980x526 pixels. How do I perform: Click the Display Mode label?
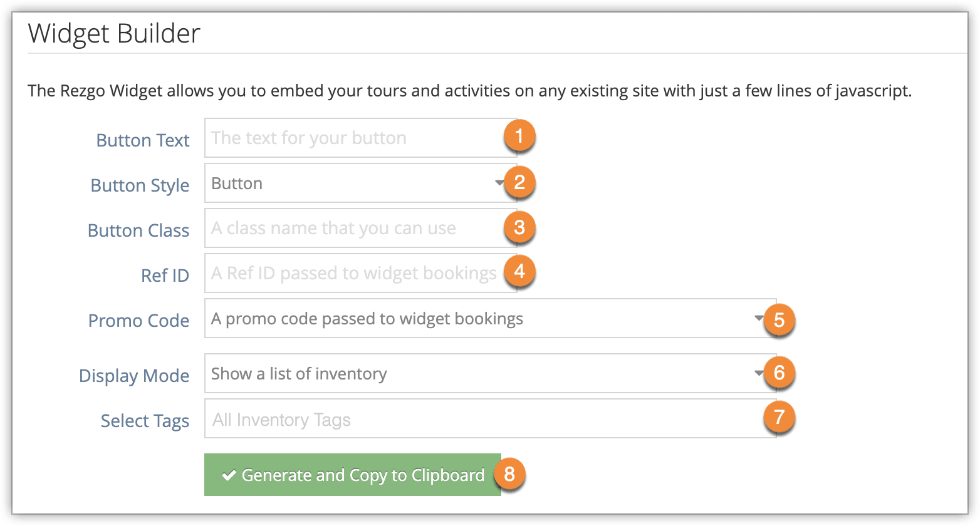pos(134,376)
